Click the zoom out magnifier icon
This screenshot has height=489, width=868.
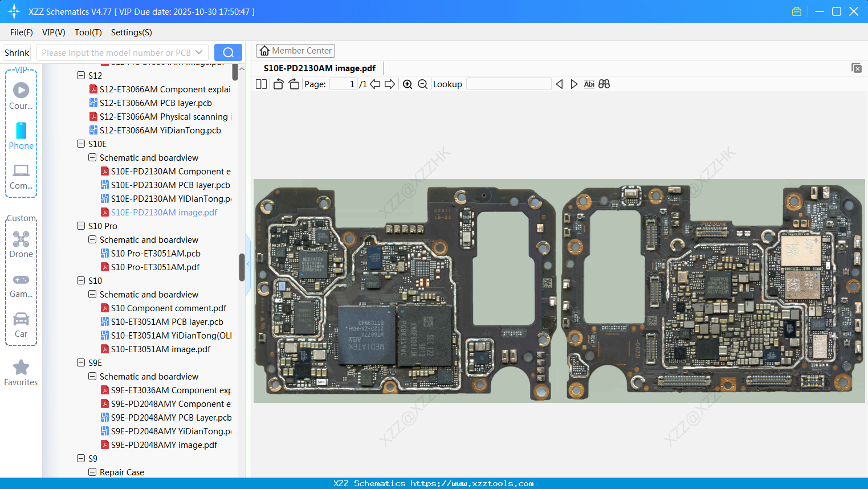[x=422, y=84]
